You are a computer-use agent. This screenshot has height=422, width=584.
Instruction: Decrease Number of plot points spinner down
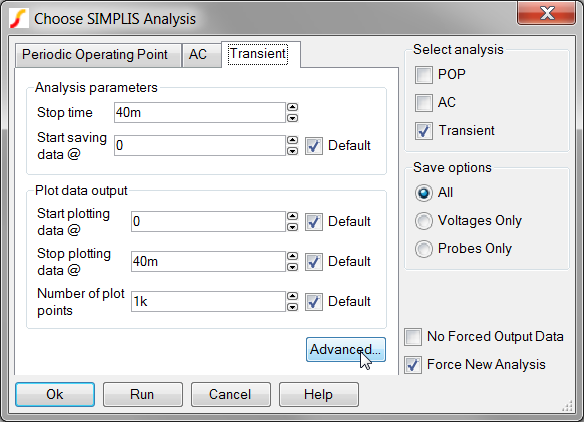point(293,307)
